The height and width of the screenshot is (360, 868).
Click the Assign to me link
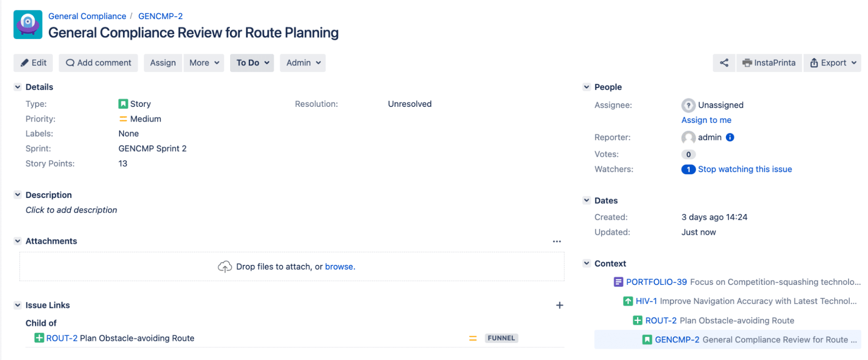[706, 120]
